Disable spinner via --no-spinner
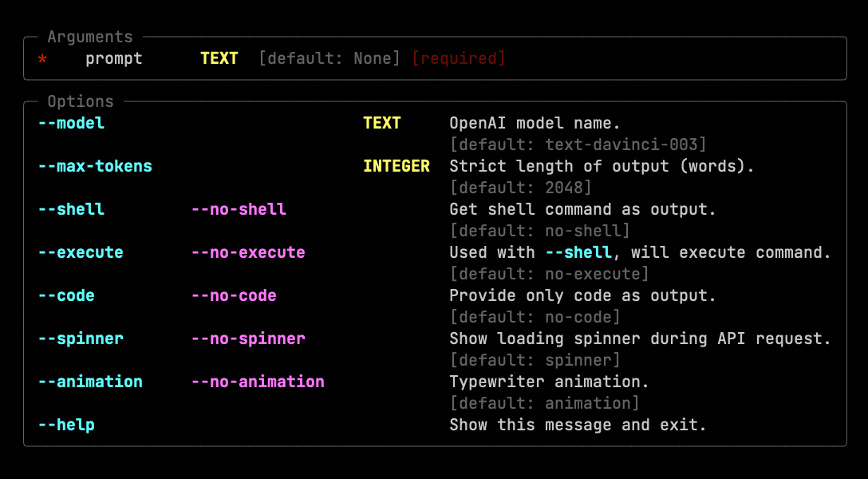868x479 pixels. [x=247, y=338]
